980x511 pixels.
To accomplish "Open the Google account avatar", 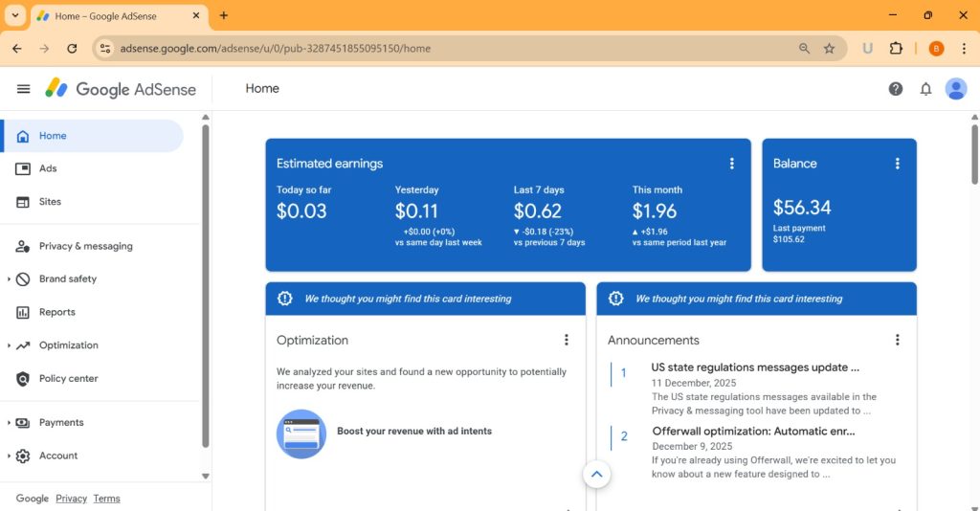I will (955, 89).
